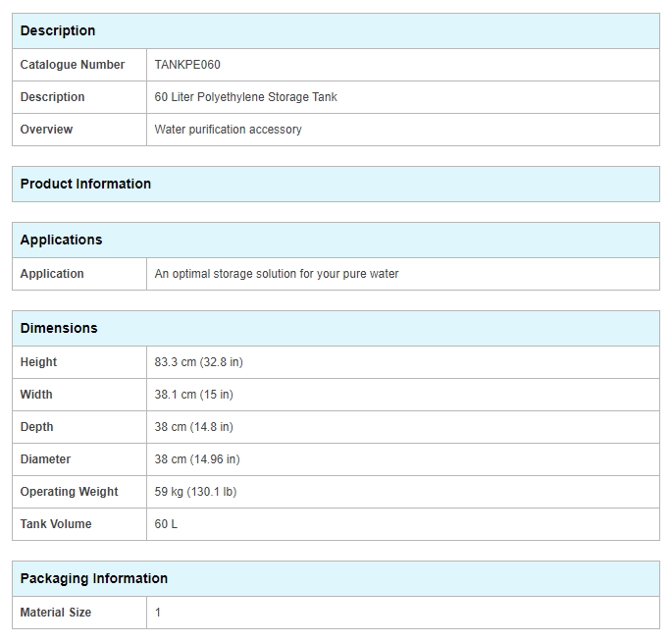Click the diameter value 38 cm (14.96 in)
The image size is (672, 643).
[196, 459]
